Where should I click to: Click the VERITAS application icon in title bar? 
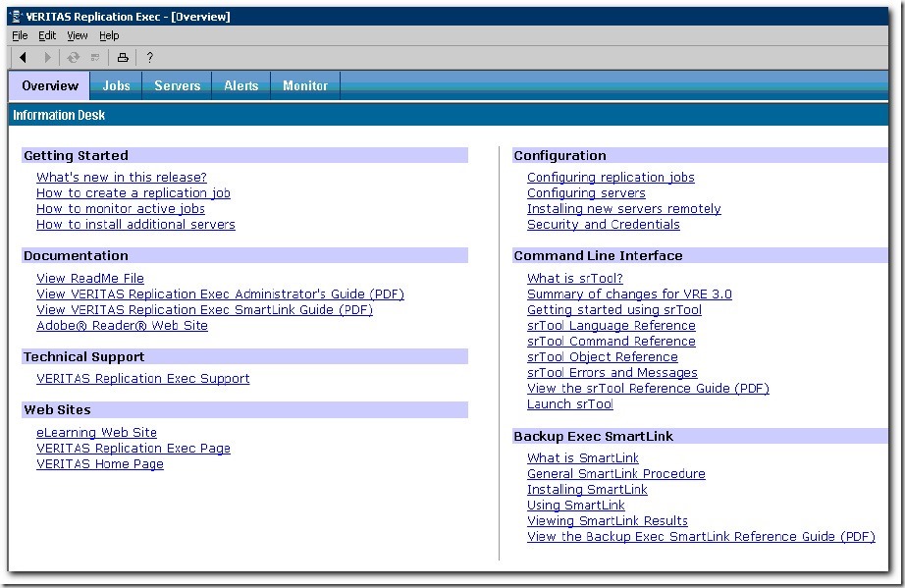(x=17, y=17)
